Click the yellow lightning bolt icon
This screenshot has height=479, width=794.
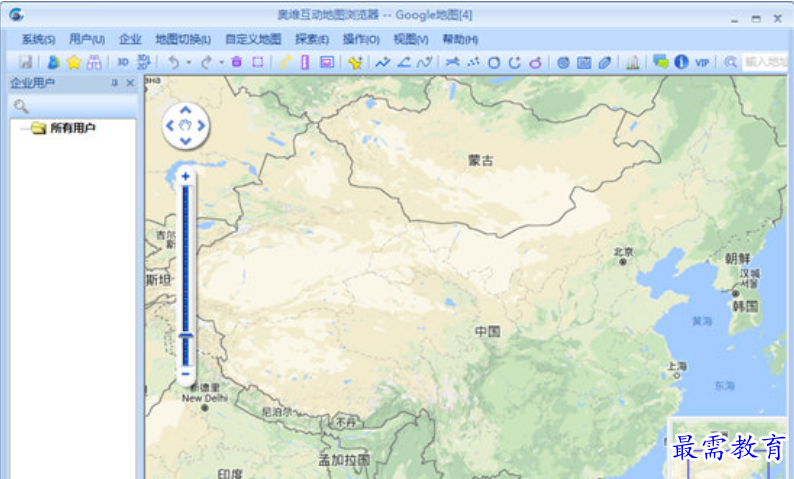pos(285,62)
